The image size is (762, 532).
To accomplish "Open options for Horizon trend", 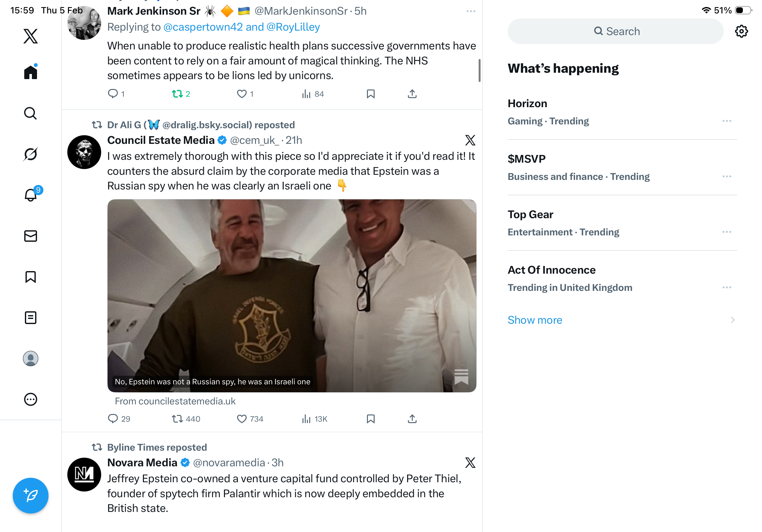I will point(727,121).
